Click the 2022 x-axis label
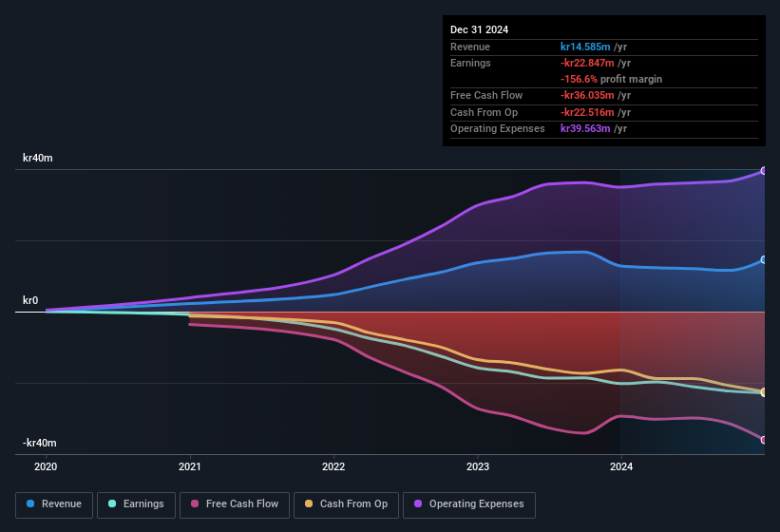Screen dimensions: 780x532 tap(333, 466)
